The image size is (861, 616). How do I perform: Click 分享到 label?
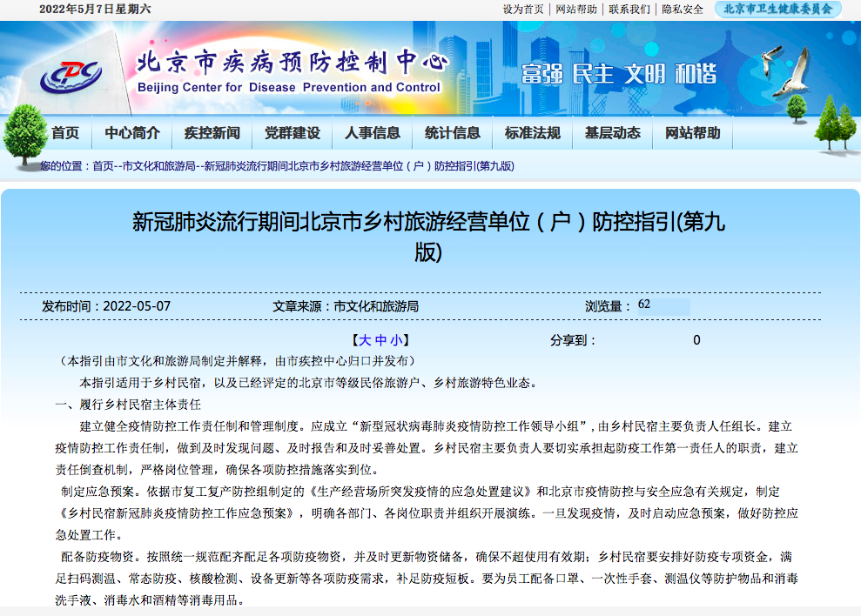coord(573,340)
